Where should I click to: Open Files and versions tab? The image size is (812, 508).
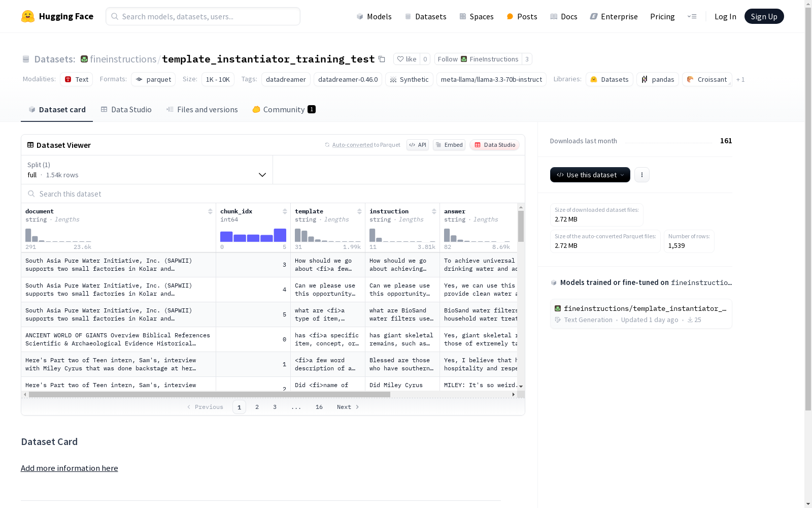[202, 110]
